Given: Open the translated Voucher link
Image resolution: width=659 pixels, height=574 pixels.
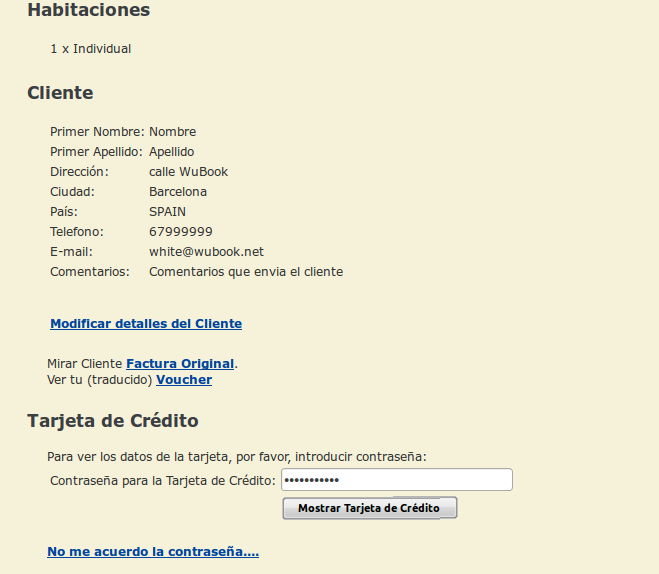Looking at the screenshot, I should tap(184, 379).
